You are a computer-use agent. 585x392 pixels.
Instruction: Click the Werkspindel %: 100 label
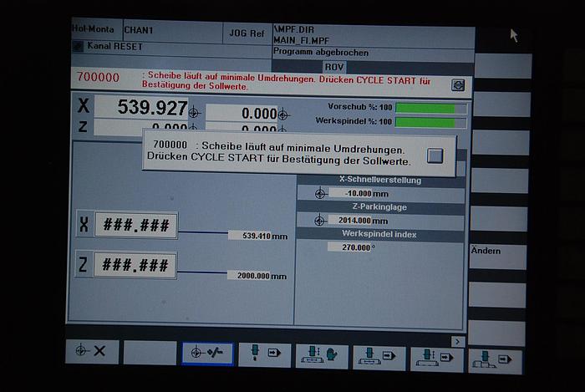(x=354, y=121)
